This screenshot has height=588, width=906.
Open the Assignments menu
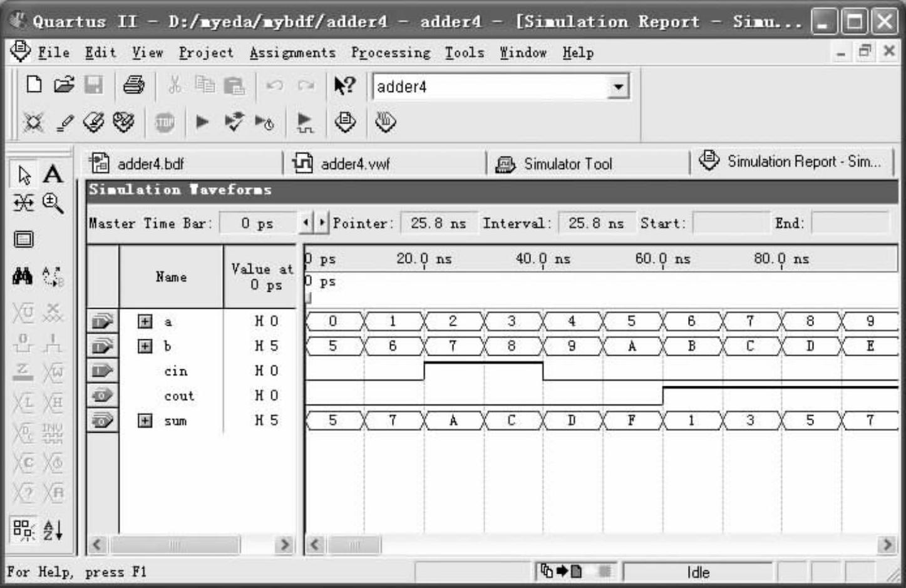click(x=292, y=53)
